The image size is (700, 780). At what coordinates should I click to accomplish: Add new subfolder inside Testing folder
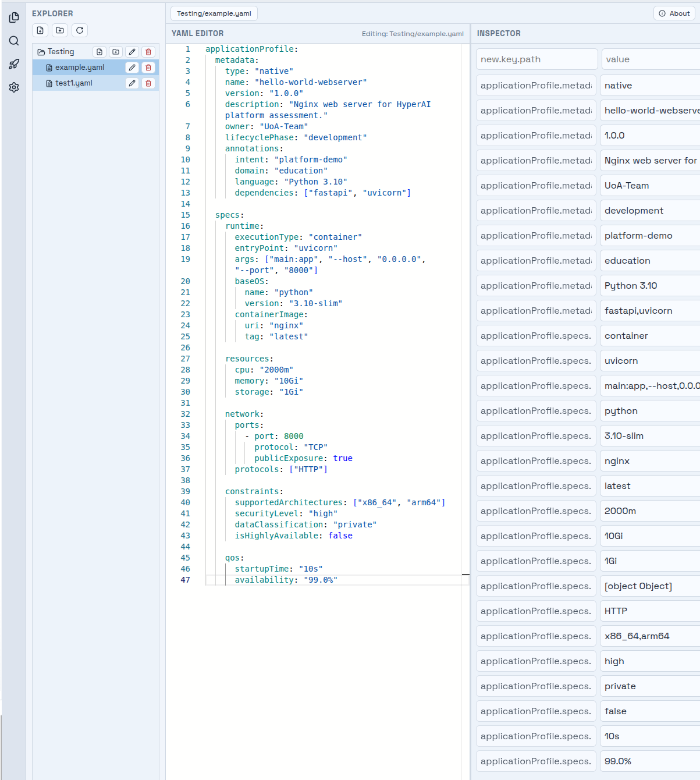(x=116, y=52)
